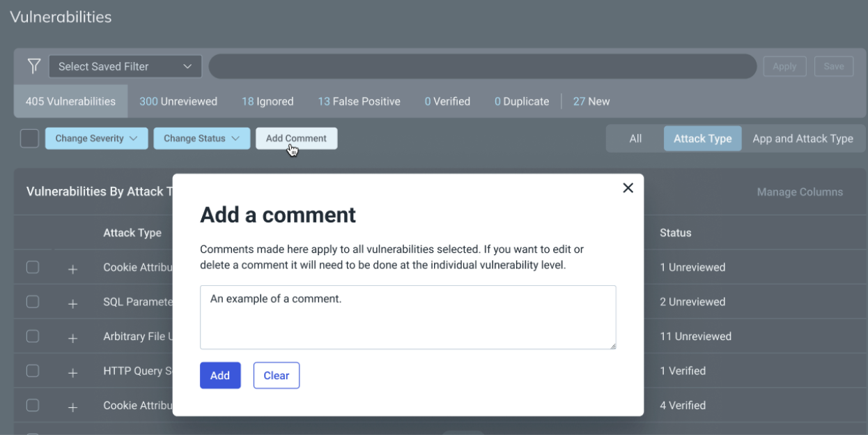Close the Add a comment dialog

pyautogui.click(x=628, y=188)
